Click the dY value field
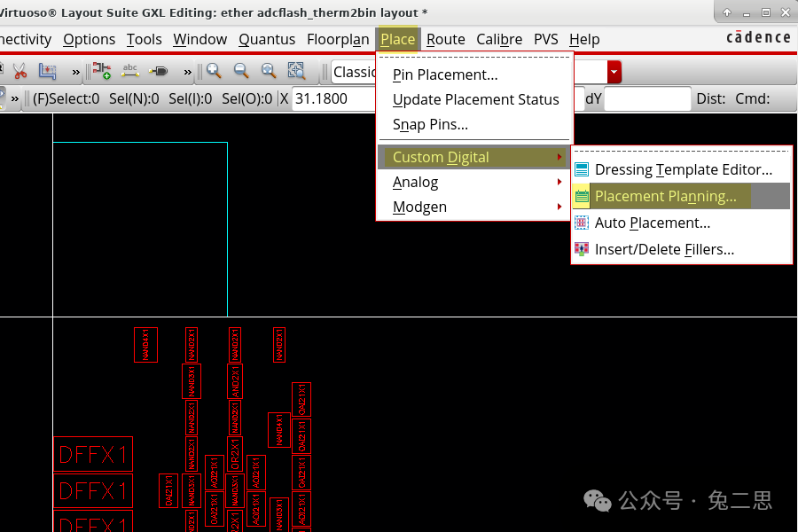This screenshot has width=798, height=532. [x=647, y=98]
